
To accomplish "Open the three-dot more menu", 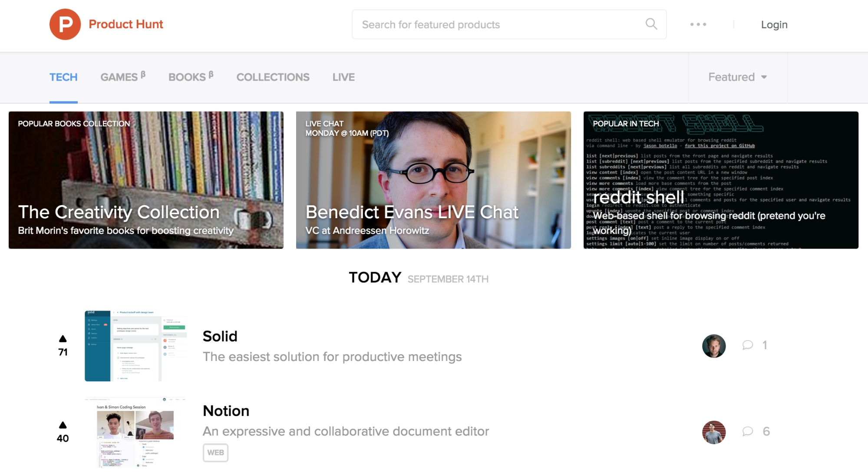I will coord(698,24).
